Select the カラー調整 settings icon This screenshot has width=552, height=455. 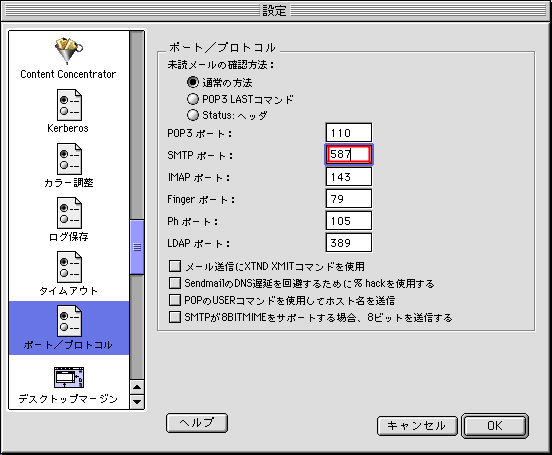(x=69, y=159)
